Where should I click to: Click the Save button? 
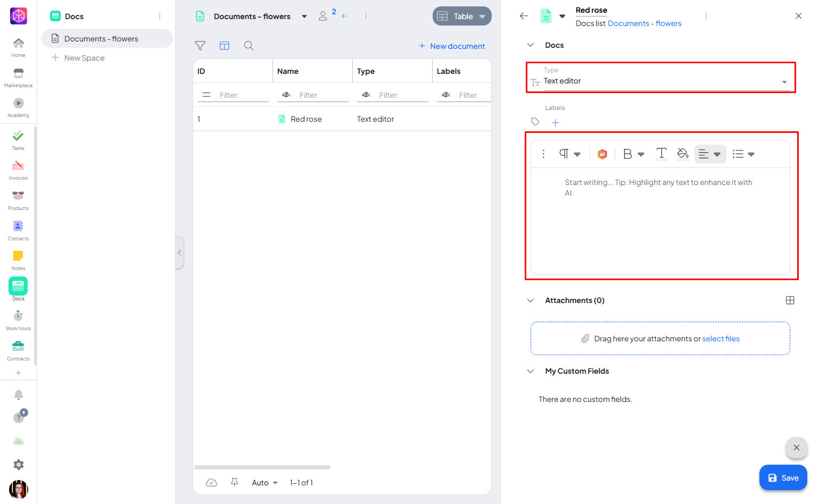(783, 478)
